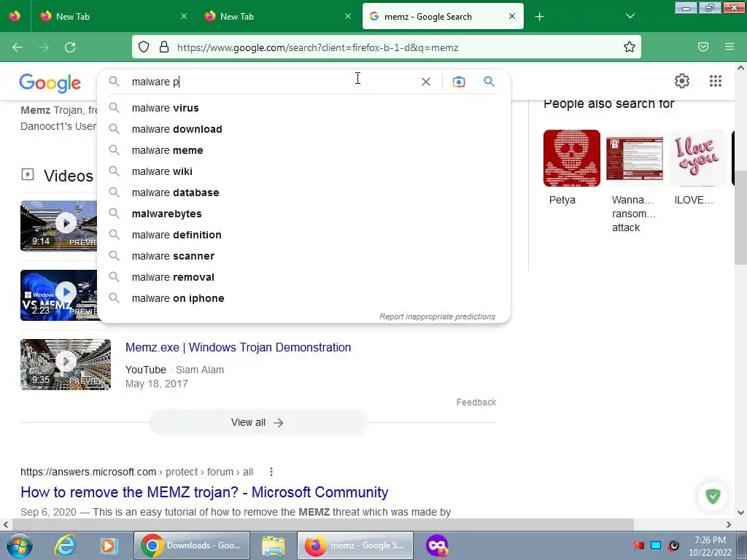Bookmark this page with the star icon

tap(630, 47)
